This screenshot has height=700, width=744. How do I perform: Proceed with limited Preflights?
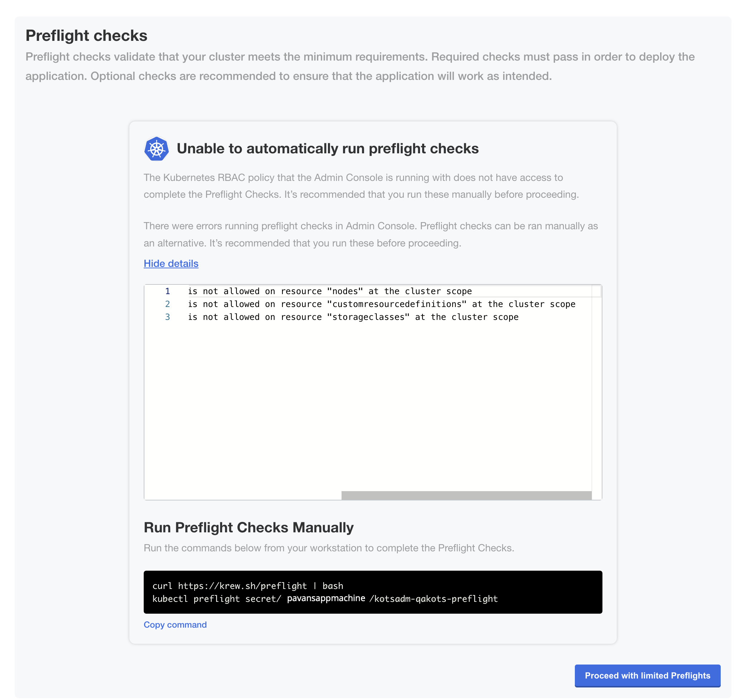pyautogui.click(x=648, y=676)
